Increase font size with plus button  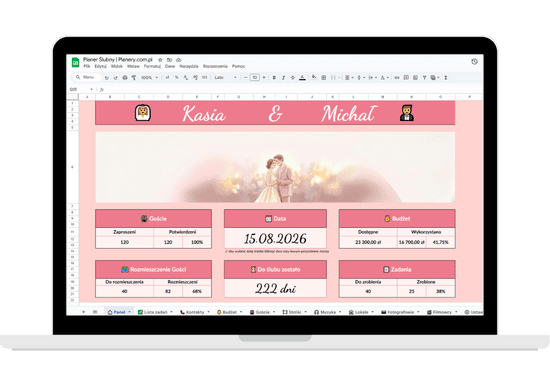[264, 78]
